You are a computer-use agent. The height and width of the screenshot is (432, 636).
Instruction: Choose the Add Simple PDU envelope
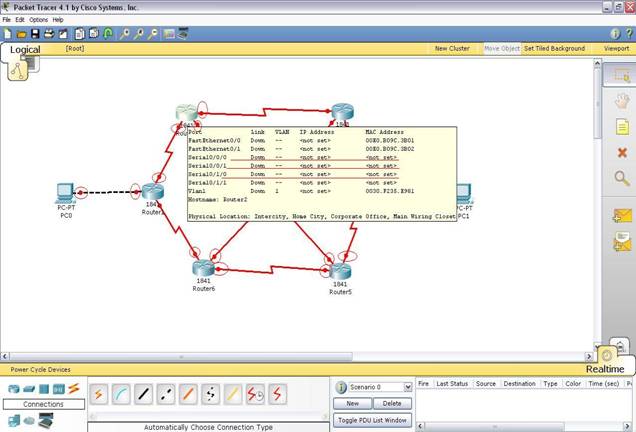coord(623,215)
